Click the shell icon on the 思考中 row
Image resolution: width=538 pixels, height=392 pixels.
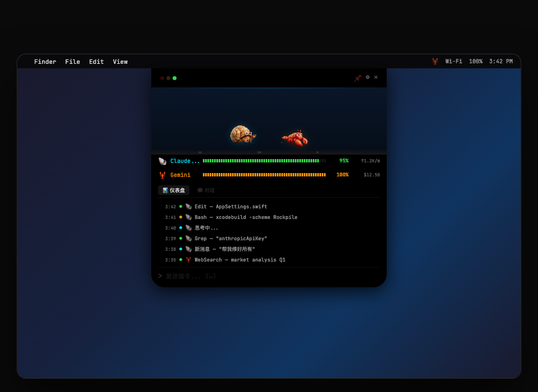(188, 228)
